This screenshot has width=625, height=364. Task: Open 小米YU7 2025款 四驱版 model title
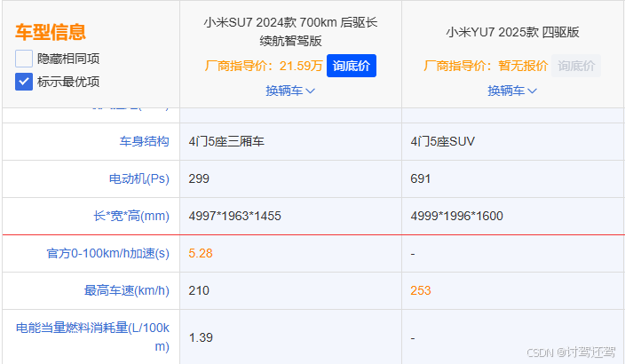coord(512,32)
